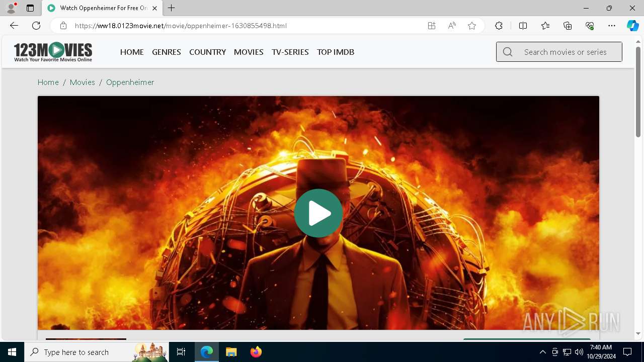Refresh the current page
This screenshot has width=644, height=362.
click(36, 26)
